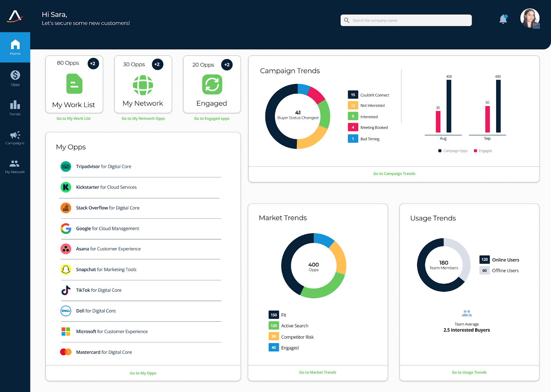Click the Engaged refresh icon
Viewport: 551px width, 392px height.
tap(212, 84)
